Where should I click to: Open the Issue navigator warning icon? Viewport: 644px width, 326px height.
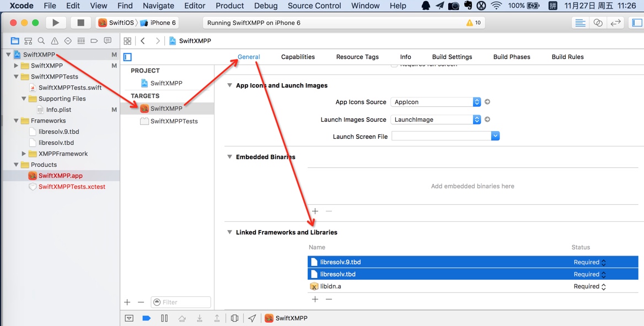coord(55,41)
